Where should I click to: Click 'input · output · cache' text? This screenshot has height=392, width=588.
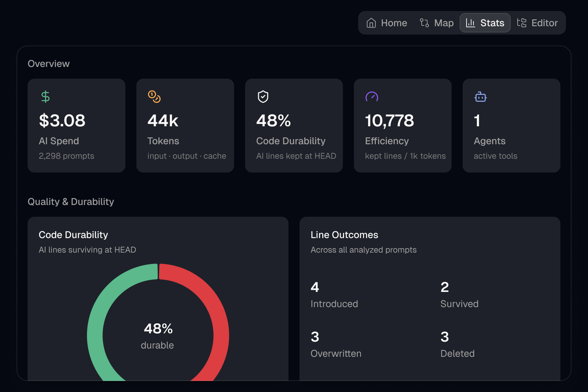(x=187, y=156)
